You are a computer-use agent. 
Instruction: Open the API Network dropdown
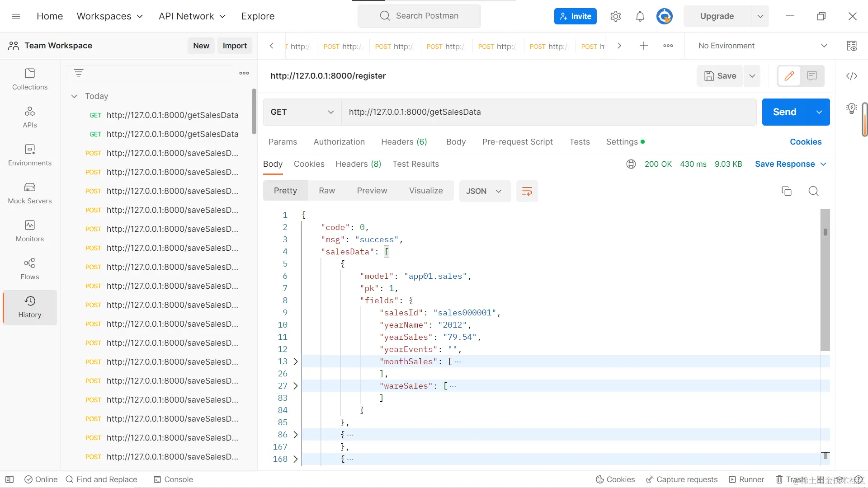[192, 16]
